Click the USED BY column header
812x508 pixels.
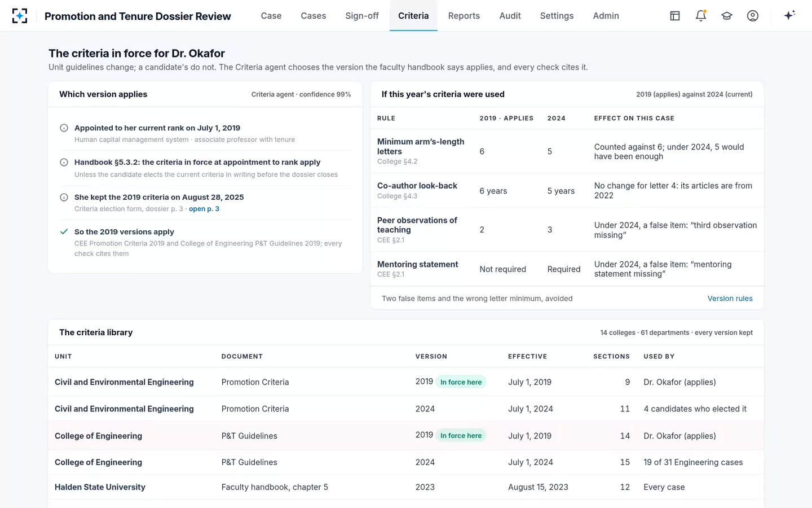pyautogui.click(x=659, y=357)
